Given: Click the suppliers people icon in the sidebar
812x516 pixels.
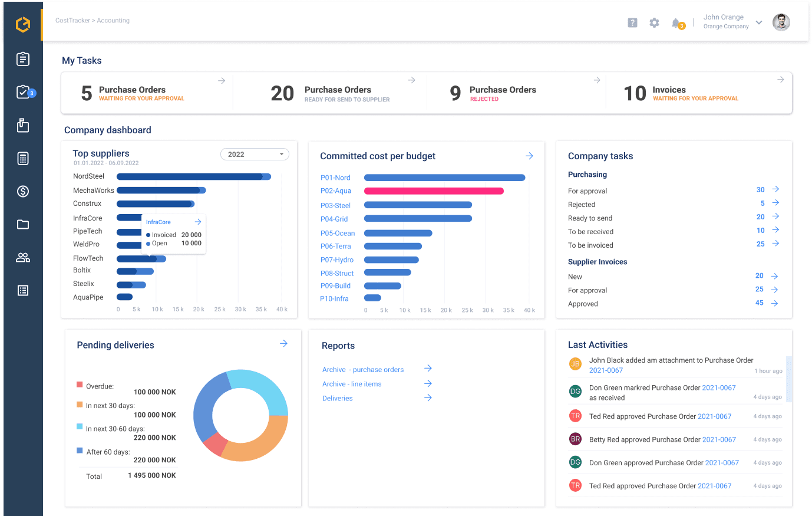Looking at the screenshot, I should pyautogui.click(x=22, y=257).
